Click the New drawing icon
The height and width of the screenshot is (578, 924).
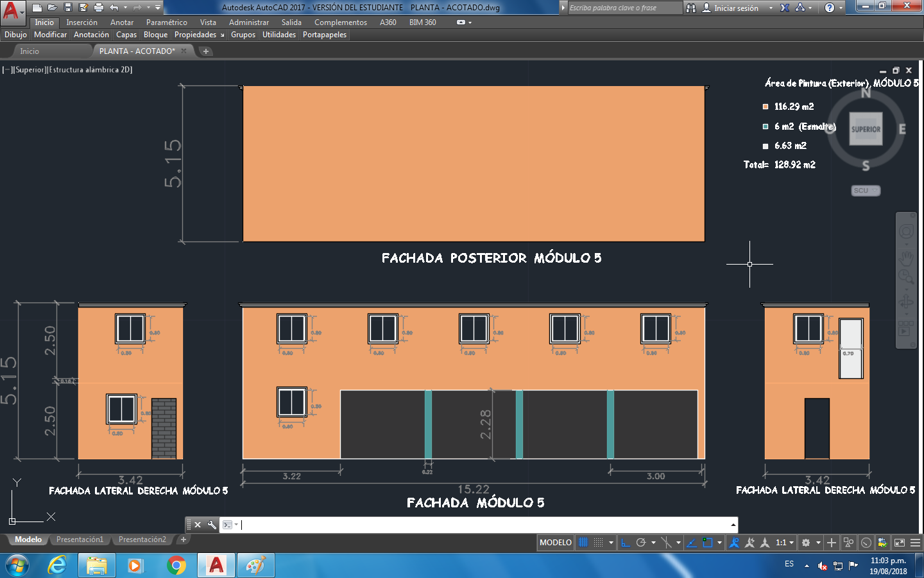click(37, 8)
